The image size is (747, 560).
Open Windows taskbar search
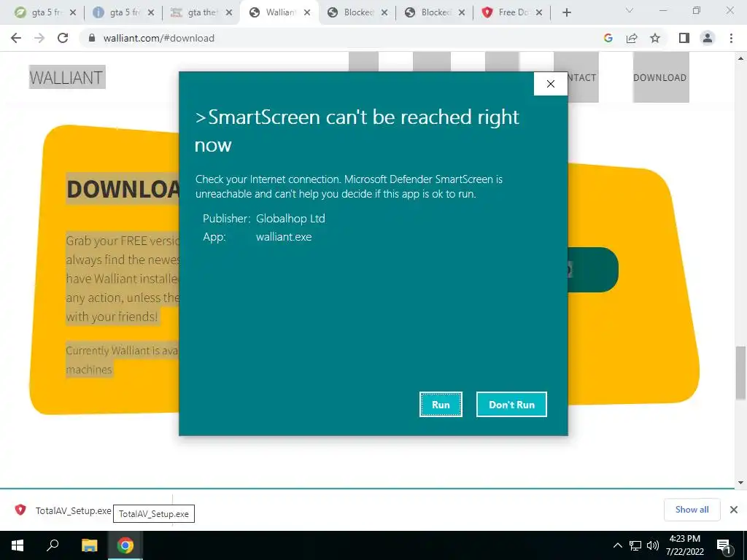[53, 545]
